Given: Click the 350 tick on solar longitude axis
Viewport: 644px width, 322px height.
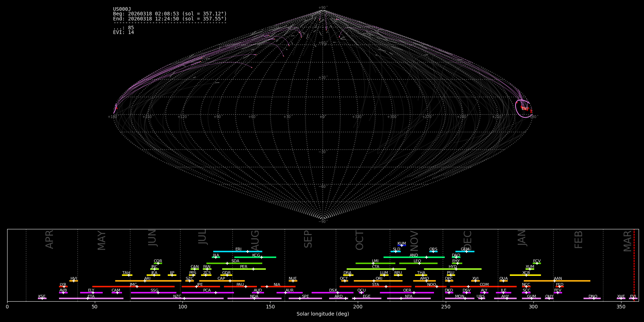Looking at the screenshot, I should click(621, 307).
